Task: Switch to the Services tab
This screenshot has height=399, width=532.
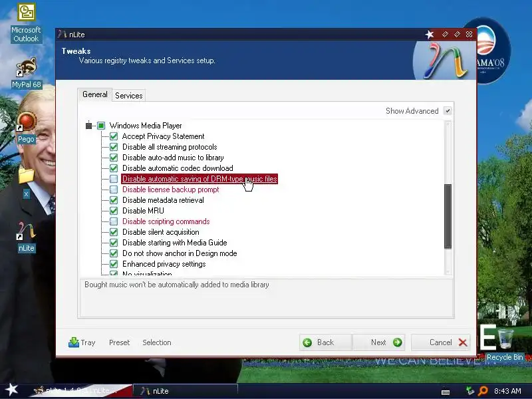Action: [128, 96]
